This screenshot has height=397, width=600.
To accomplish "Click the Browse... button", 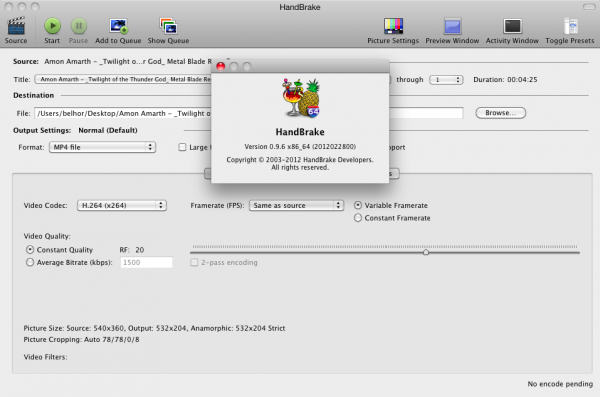I will pos(501,113).
